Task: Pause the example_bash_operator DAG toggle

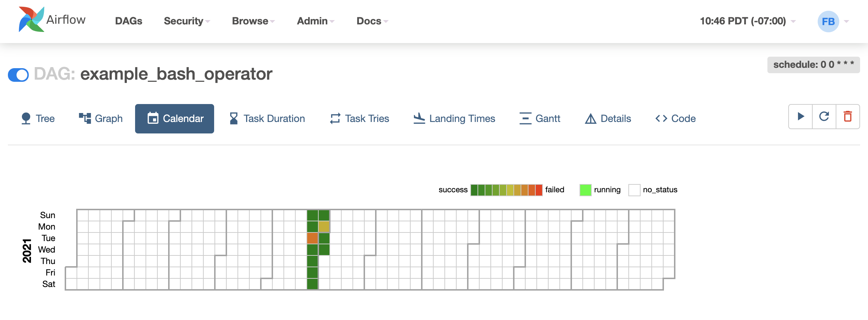Action: click(x=18, y=75)
